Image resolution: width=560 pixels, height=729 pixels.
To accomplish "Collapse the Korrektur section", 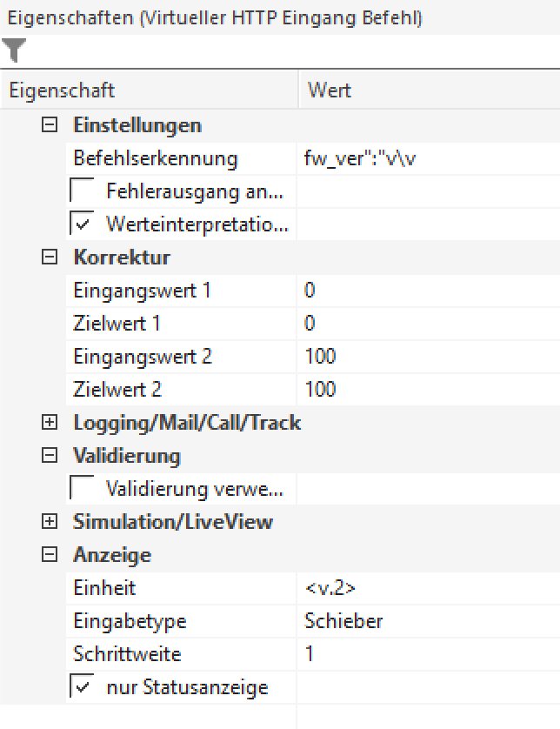I will coord(50,257).
